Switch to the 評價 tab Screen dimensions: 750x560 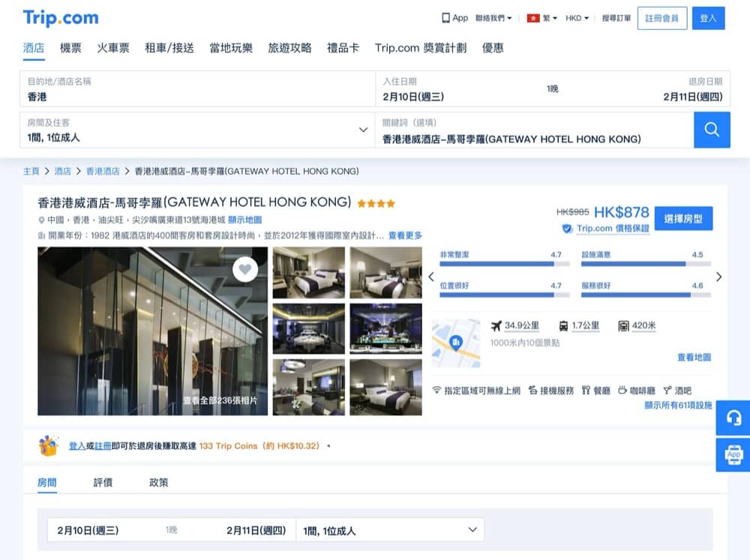pos(103,482)
